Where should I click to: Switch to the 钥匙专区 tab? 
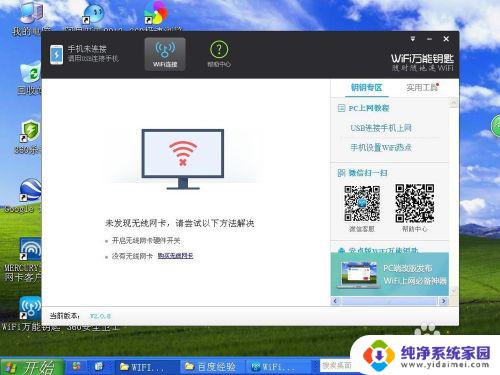(366, 88)
